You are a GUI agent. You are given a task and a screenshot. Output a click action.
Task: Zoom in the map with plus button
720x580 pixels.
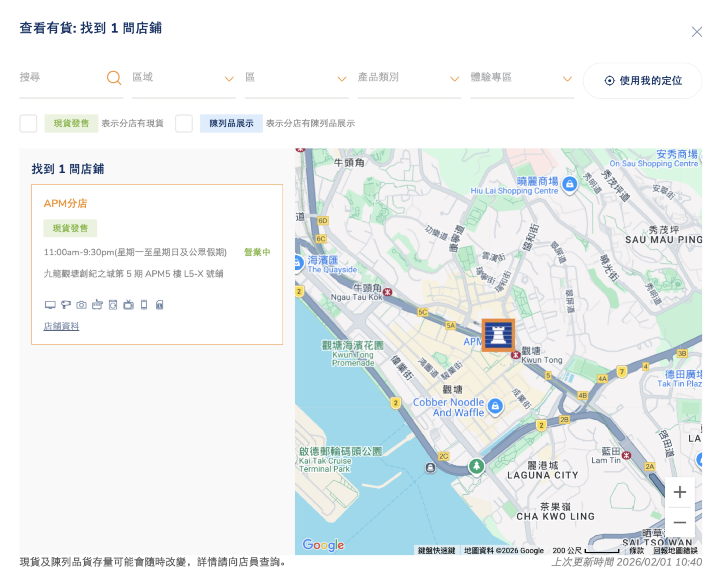point(680,492)
